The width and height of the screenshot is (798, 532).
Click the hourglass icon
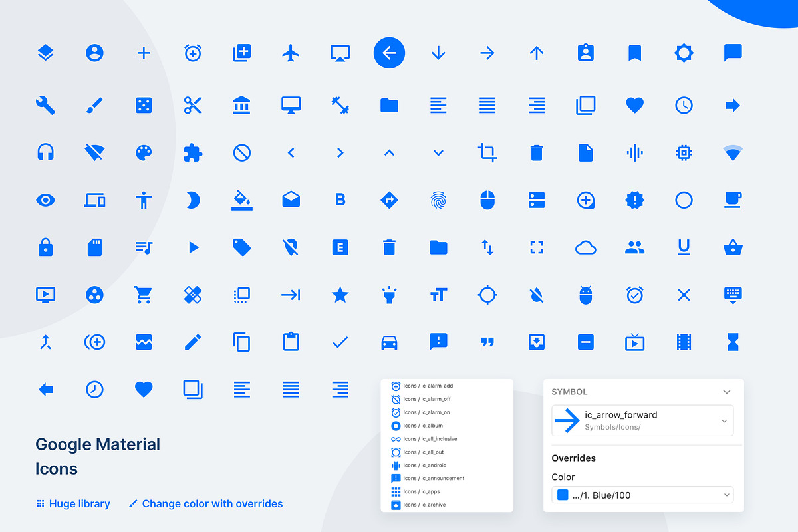[733, 342]
